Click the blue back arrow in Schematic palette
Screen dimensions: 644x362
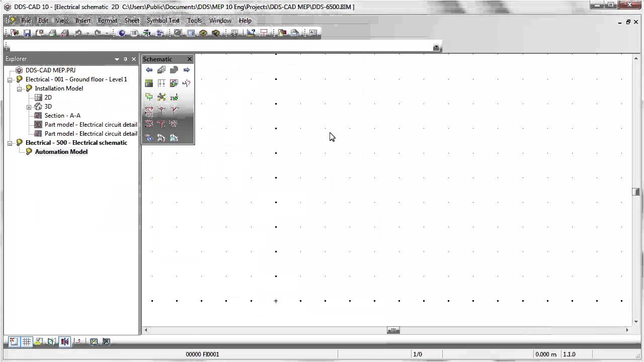(149, 69)
